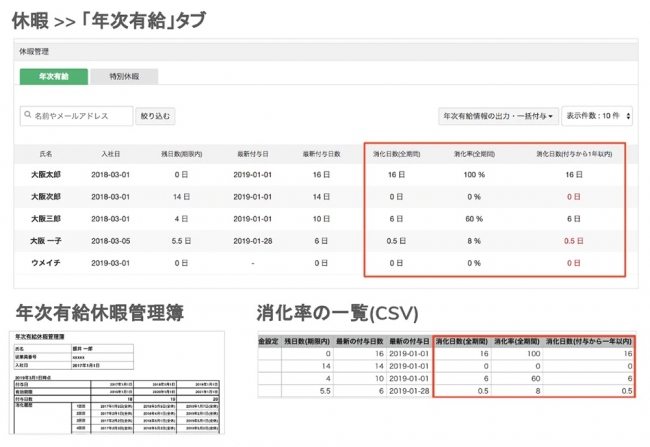This screenshot has width=650, height=447.
Task: Click the 消化日数(全期間) column header
Action: [x=396, y=154]
